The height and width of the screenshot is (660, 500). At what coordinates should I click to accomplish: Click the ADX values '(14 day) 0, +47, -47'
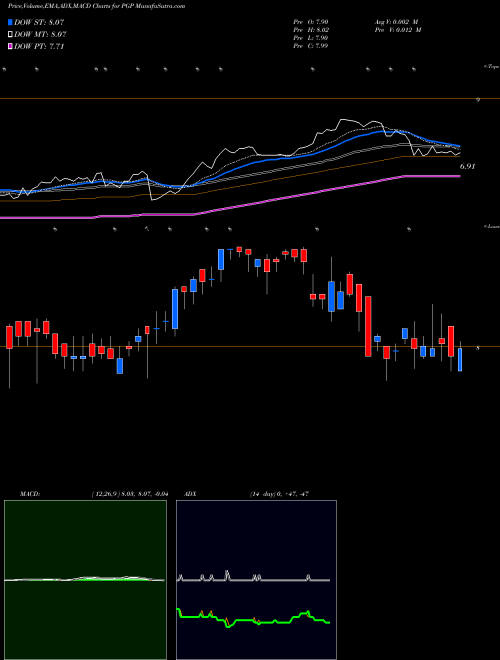point(279,494)
